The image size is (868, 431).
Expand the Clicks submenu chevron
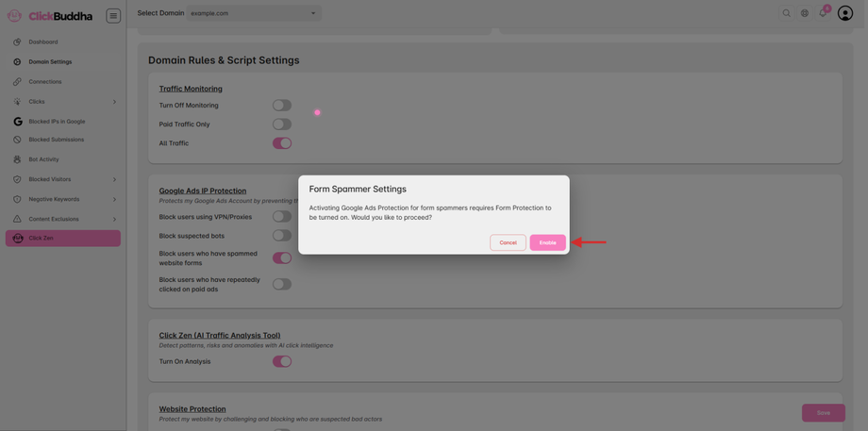(x=114, y=102)
